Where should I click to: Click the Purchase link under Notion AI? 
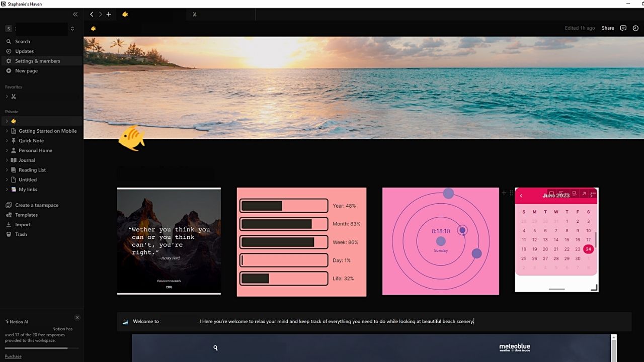13,356
